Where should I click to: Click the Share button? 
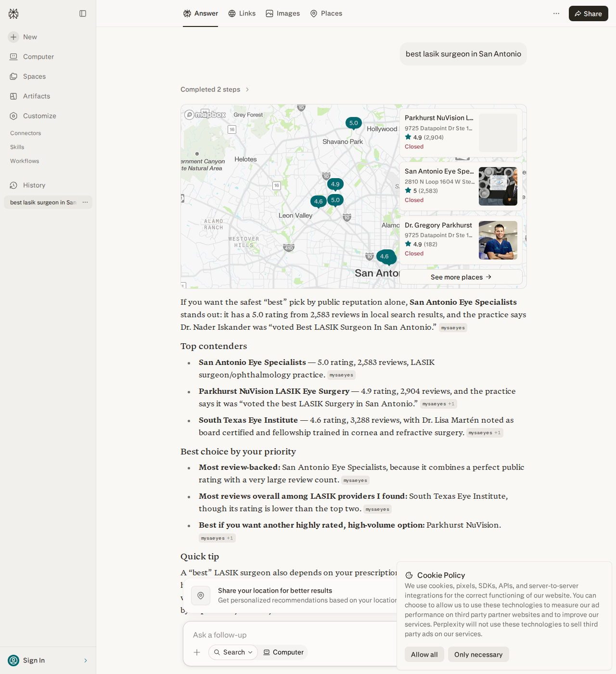[x=588, y=13]
